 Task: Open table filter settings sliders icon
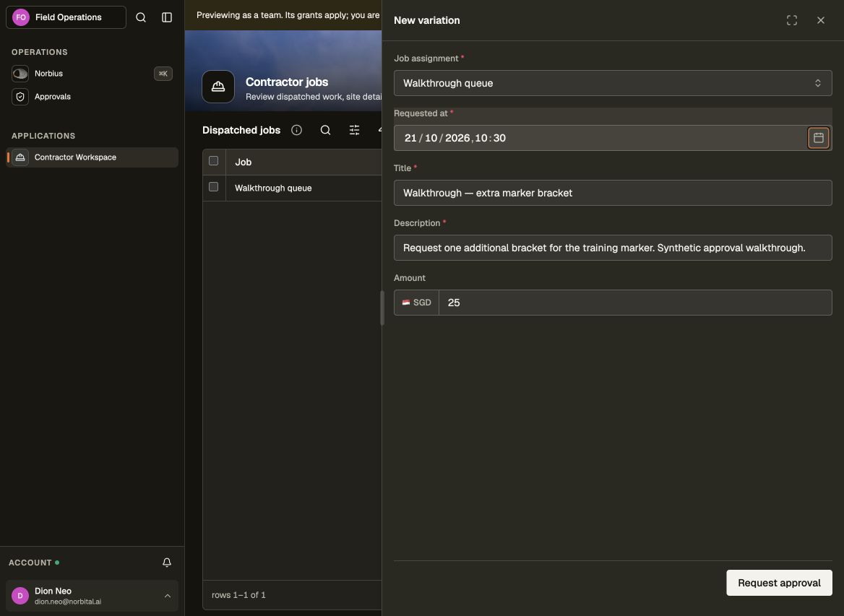point(354,130)
